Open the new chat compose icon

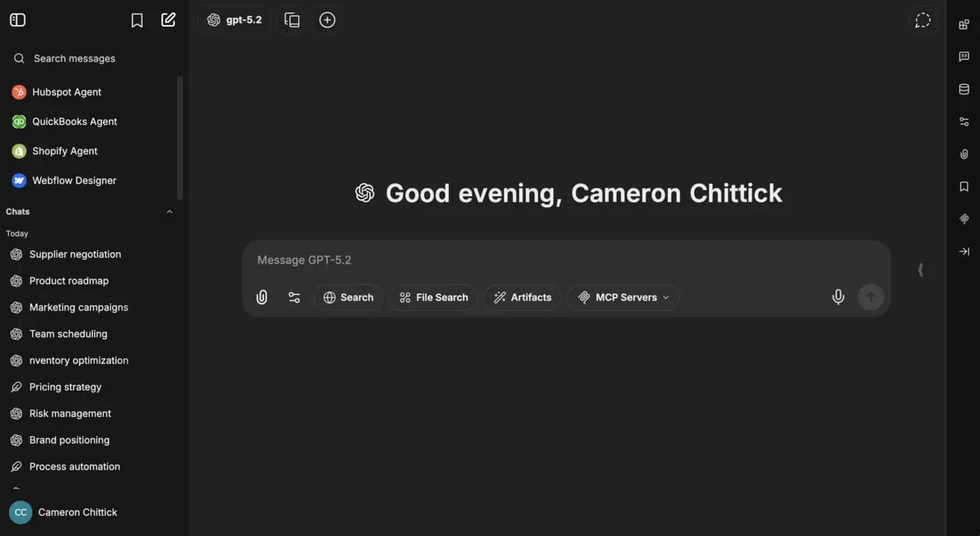[x=168, y=18]
